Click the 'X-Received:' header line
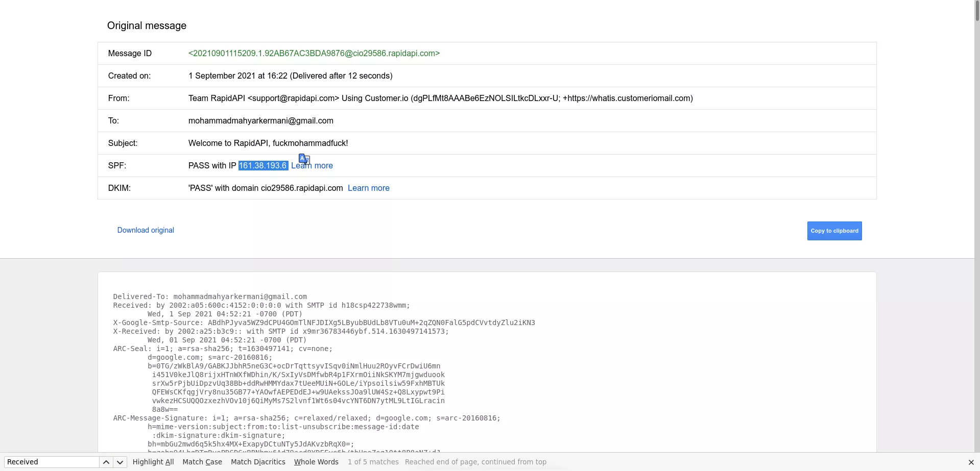Viewport: 980px width, 471px height. [281, 331]
